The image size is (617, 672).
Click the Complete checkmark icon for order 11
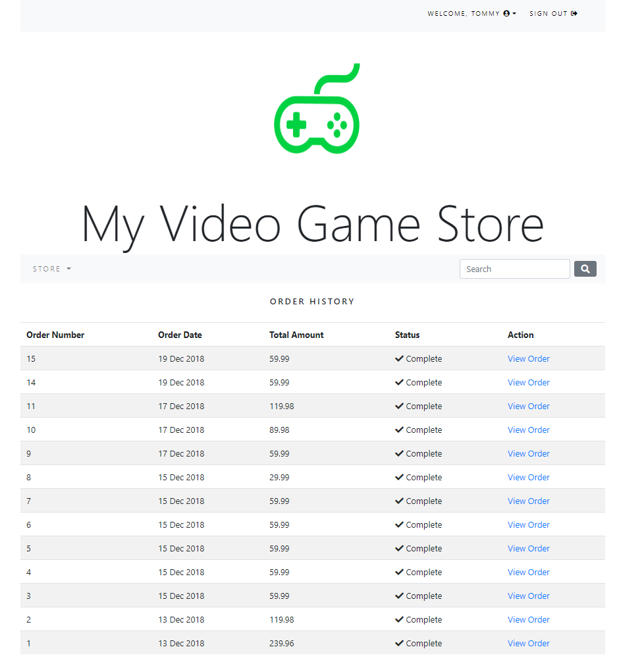coord(398,406)
